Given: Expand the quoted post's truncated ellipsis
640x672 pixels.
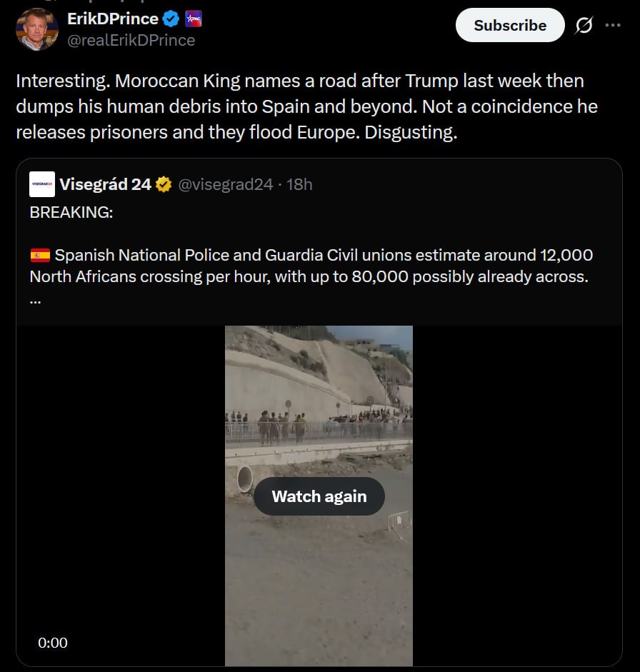Looking at the screenshot, I should 35,301.
